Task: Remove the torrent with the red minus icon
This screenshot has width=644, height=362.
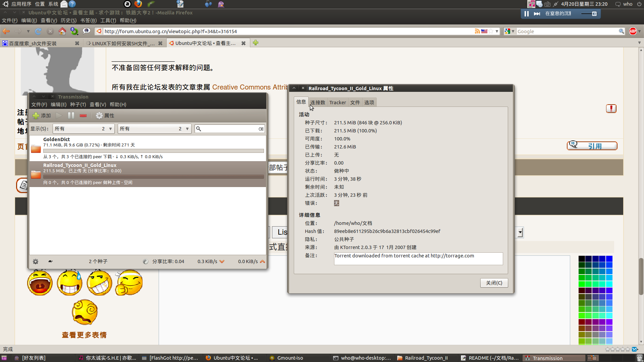Action: point(83,116)
